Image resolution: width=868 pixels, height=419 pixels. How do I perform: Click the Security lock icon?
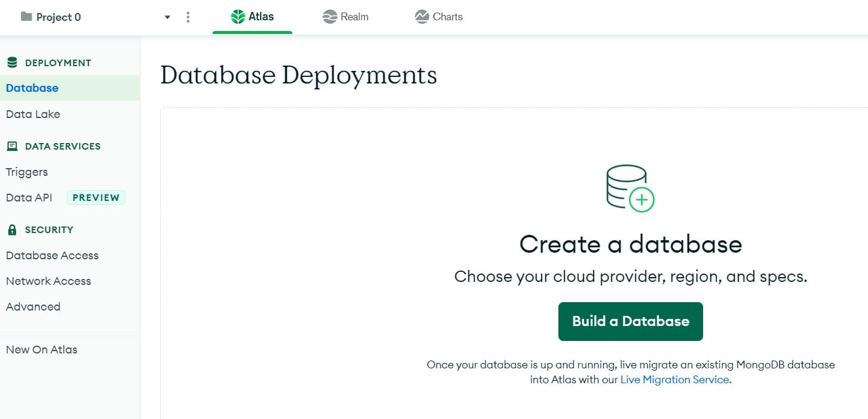(12, 229)
